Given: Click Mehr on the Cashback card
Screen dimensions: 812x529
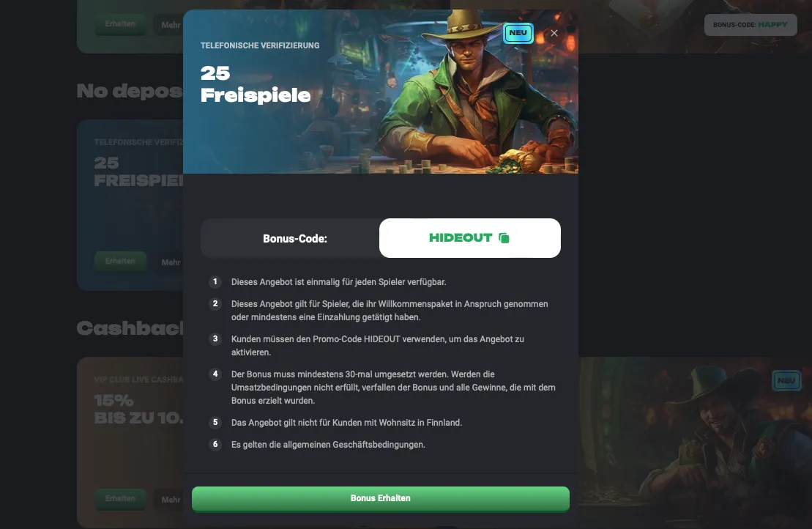Looking at the screenshot, I should 171,500.
